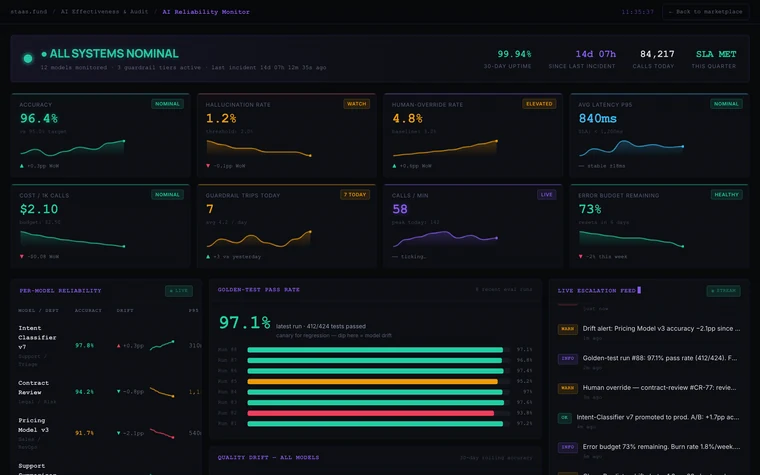The height and width of the screenshot is (475, 760).
Task: Open the staas.fund breadcrumb link
Action: tap(29, 12)
